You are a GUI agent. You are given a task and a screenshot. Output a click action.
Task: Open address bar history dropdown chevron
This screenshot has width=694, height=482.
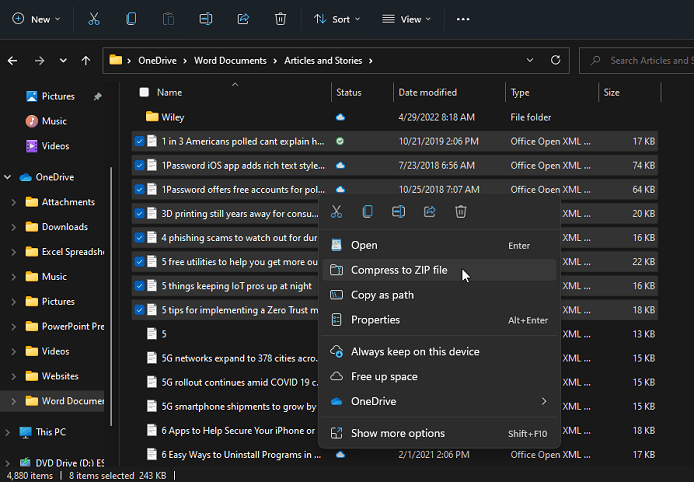click(x=530, y=60)
